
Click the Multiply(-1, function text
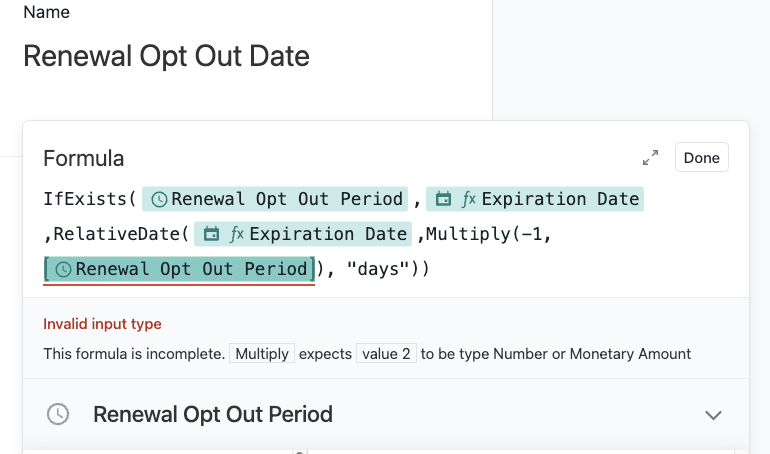(x=484, y=234)
